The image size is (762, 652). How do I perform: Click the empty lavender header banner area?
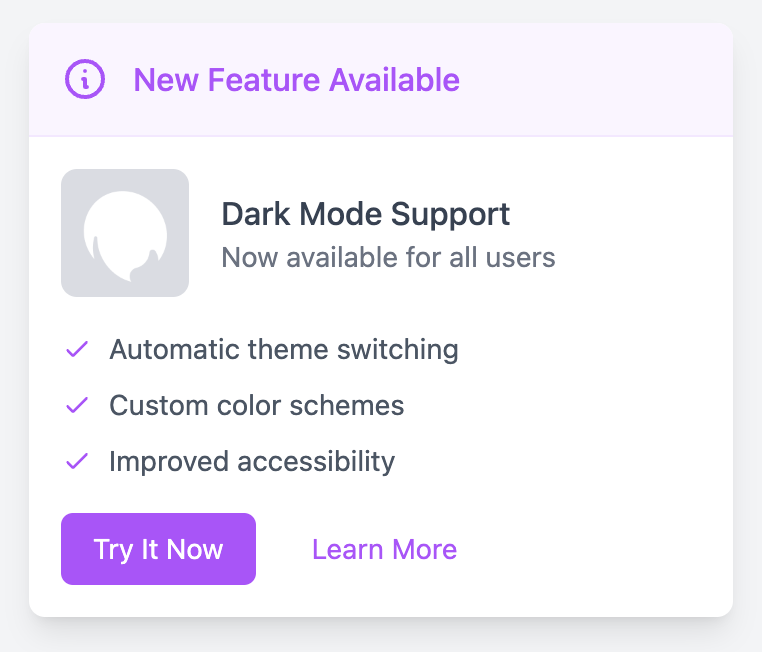[593, 80]
